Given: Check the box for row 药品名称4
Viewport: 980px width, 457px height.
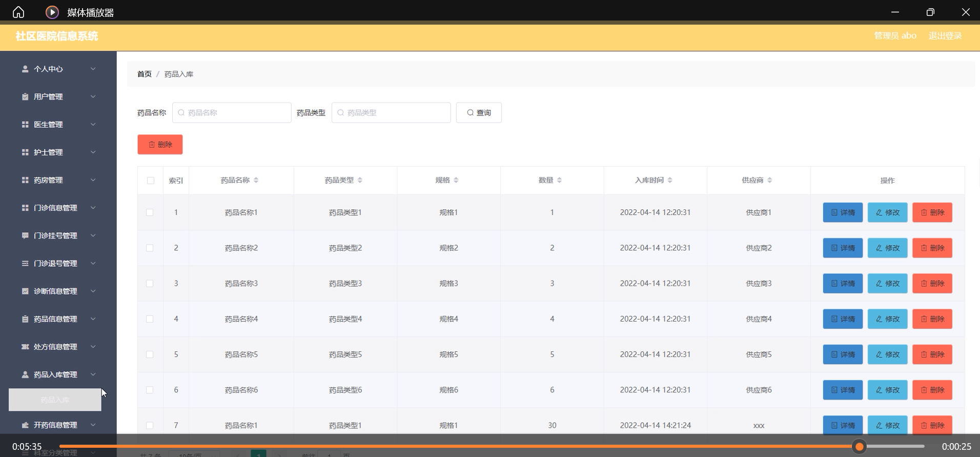Looking at the screenshot, I should (150, 319).
